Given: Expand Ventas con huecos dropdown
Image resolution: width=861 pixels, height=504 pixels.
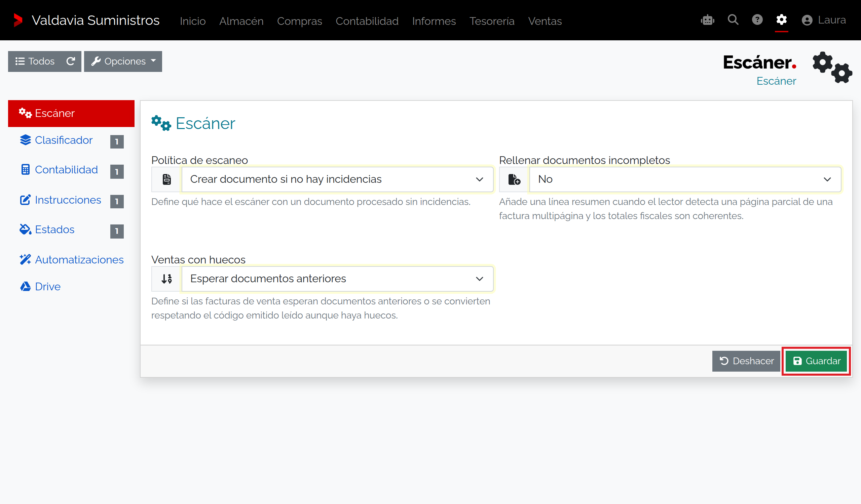Looking at the screenshot, I should click(x=337, y=279).
